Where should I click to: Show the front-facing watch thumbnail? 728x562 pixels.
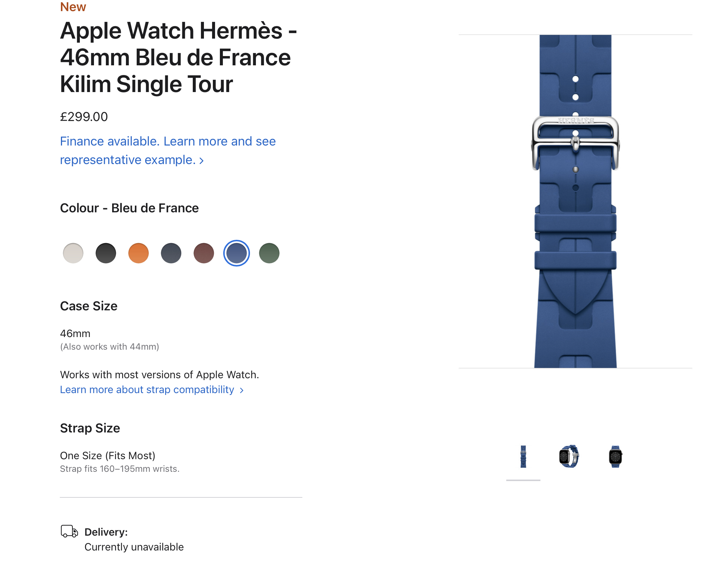[x=615, y=457]
